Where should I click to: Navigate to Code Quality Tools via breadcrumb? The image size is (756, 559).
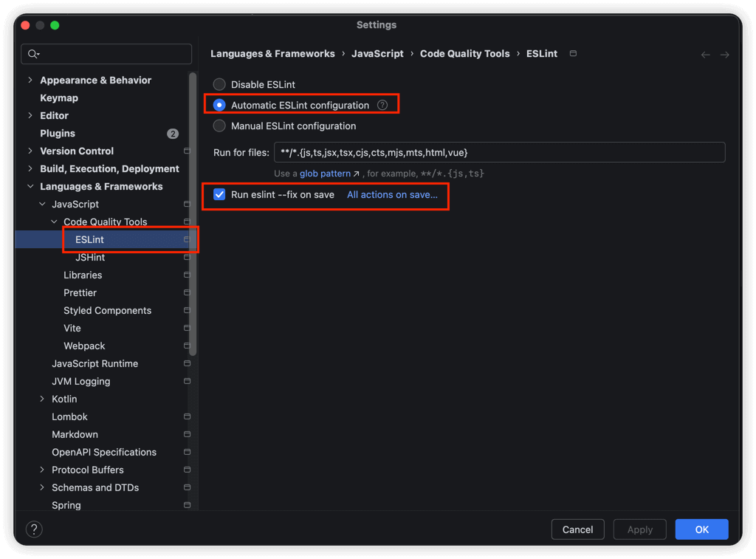464,53
